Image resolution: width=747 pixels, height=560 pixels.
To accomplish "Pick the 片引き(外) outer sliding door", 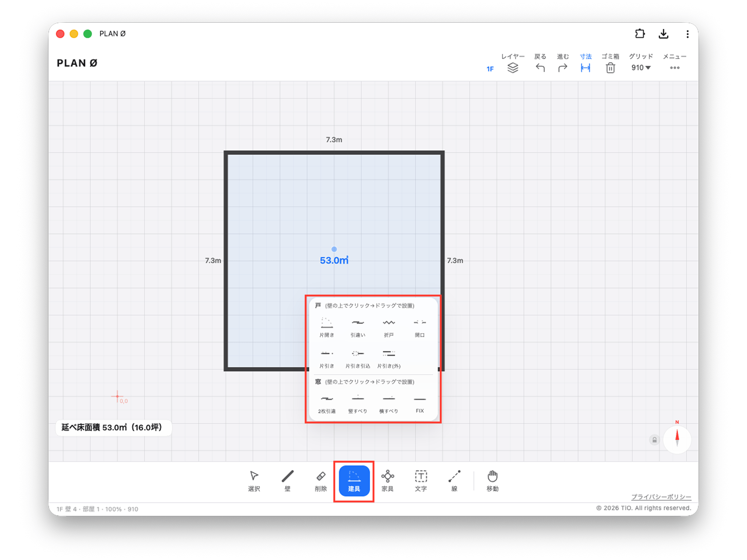I will (x=389, y=358).
